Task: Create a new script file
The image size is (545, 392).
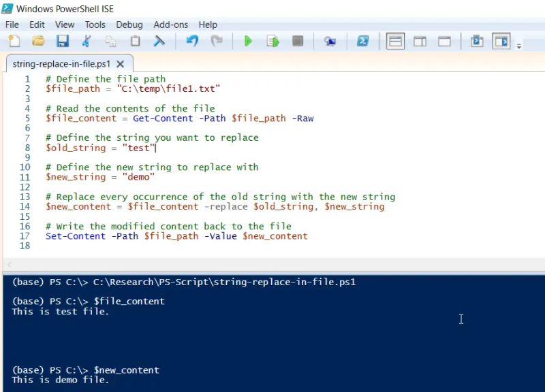Action: pos(15,41)
